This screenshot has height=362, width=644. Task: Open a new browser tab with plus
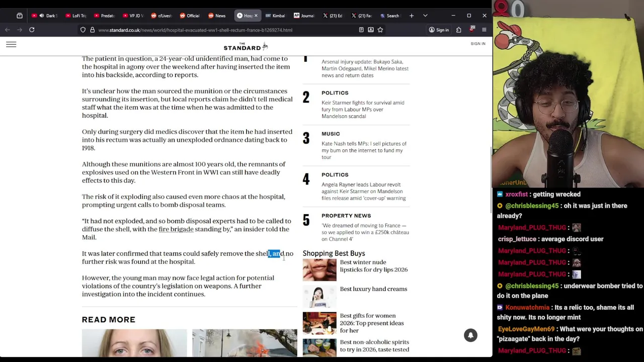click(412, 16)
